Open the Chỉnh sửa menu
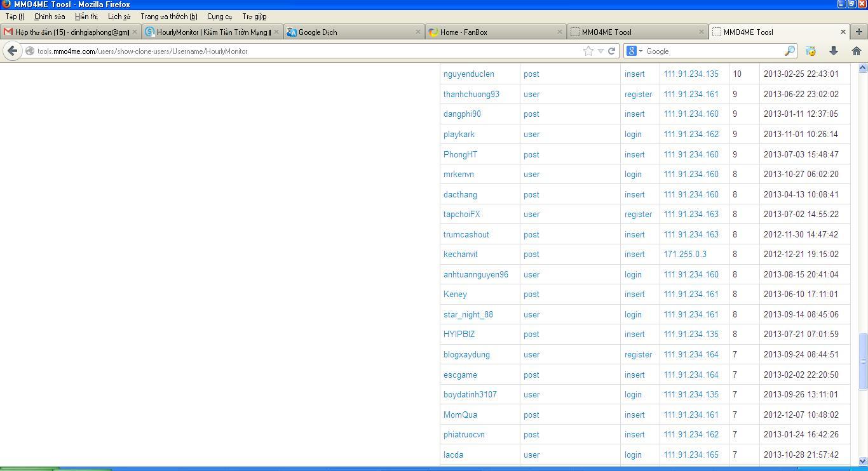Image resolution: width=868 pixels, height=471 pixels. [50, 17]
